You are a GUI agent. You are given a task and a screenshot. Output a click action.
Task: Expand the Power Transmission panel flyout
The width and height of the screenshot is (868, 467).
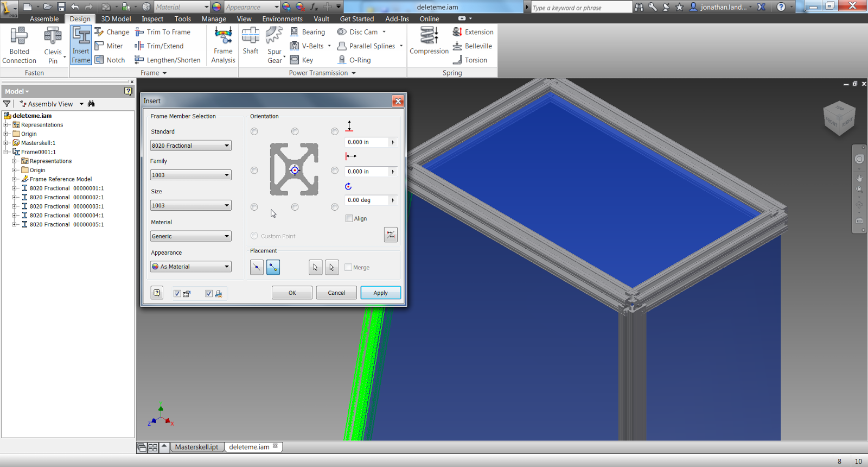(354, 73)
